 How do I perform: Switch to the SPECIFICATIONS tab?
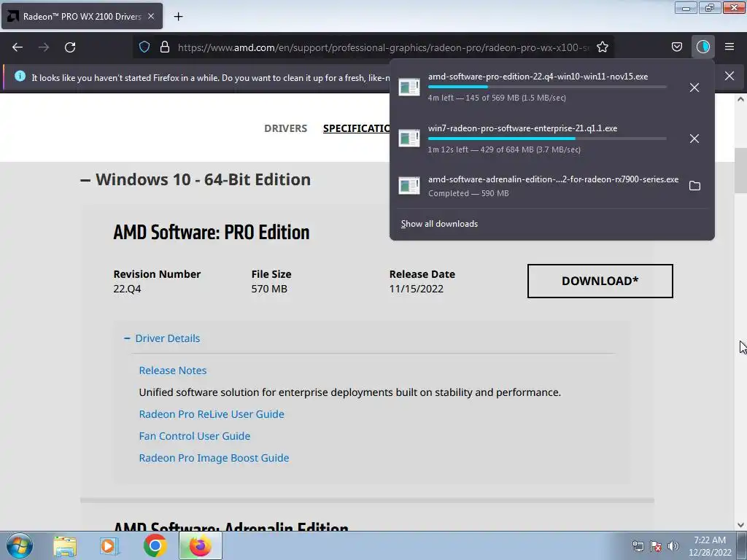pos(356,128)
